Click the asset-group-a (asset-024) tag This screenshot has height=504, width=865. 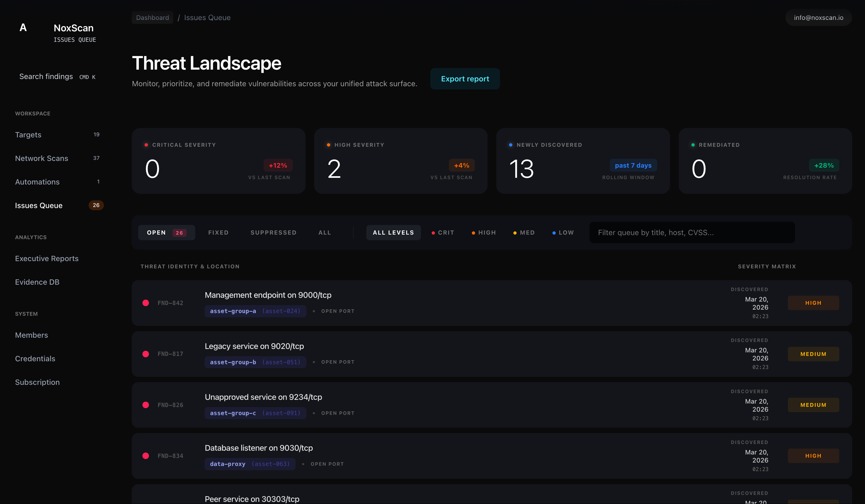click(x=255, y=311)
